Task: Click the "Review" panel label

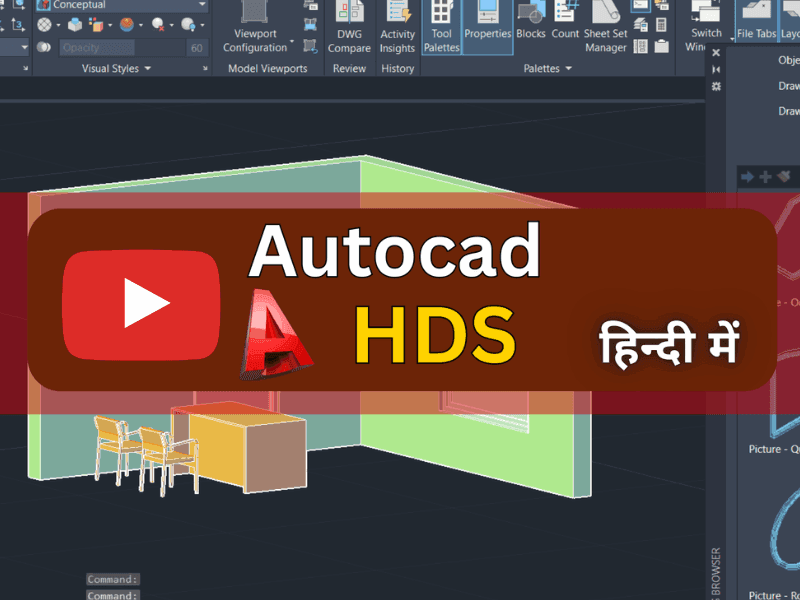Action: tap(349, 68)
